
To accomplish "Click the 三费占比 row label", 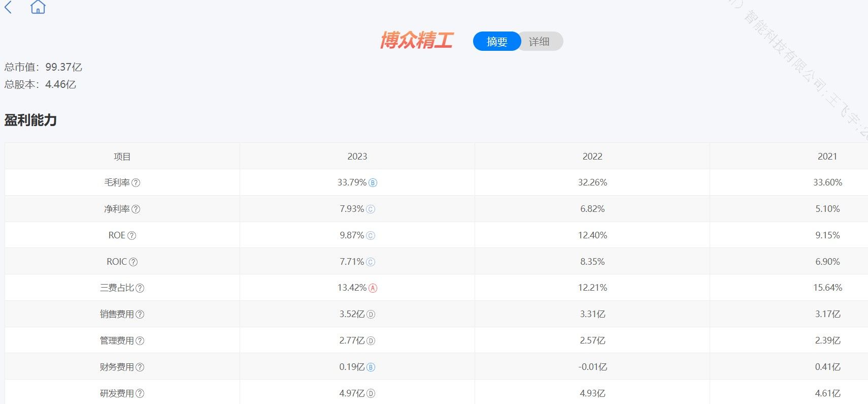I will point(117,288).
